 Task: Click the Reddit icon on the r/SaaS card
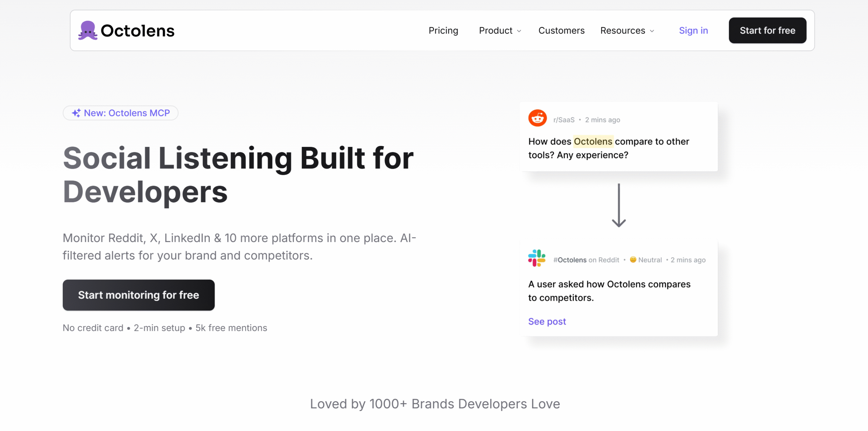537,118
